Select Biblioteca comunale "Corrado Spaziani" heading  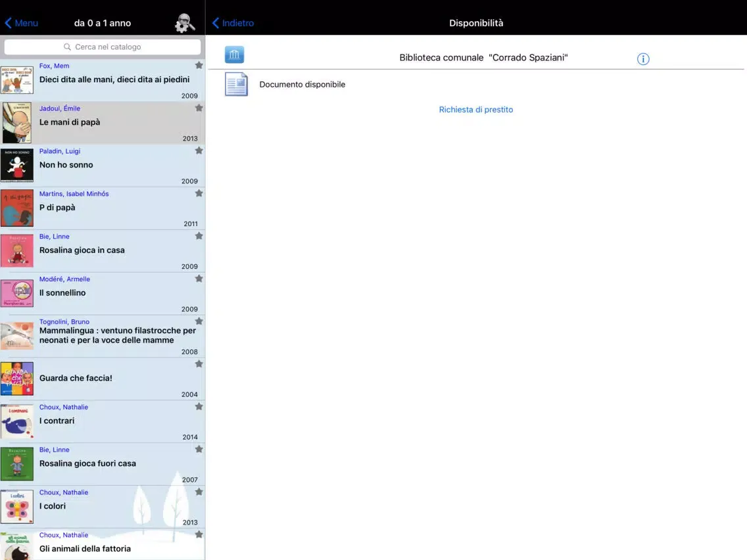483,58
